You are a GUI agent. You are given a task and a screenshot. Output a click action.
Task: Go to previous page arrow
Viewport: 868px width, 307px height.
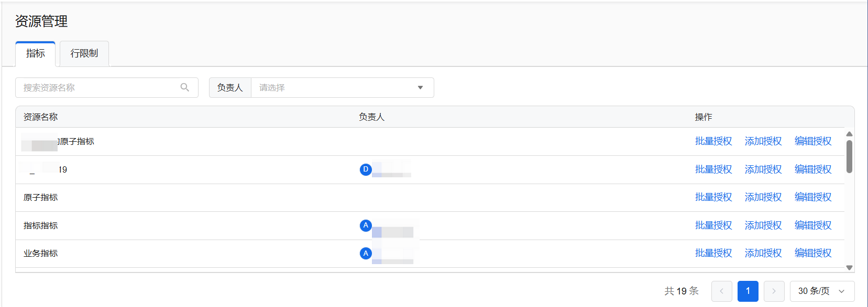click(721, 291)
